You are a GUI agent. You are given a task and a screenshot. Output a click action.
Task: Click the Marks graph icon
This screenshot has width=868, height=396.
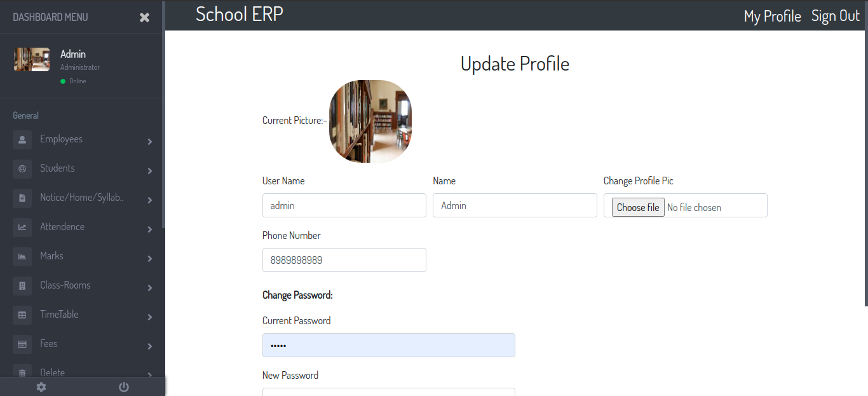pyautogui.click(x=22, y=256)
